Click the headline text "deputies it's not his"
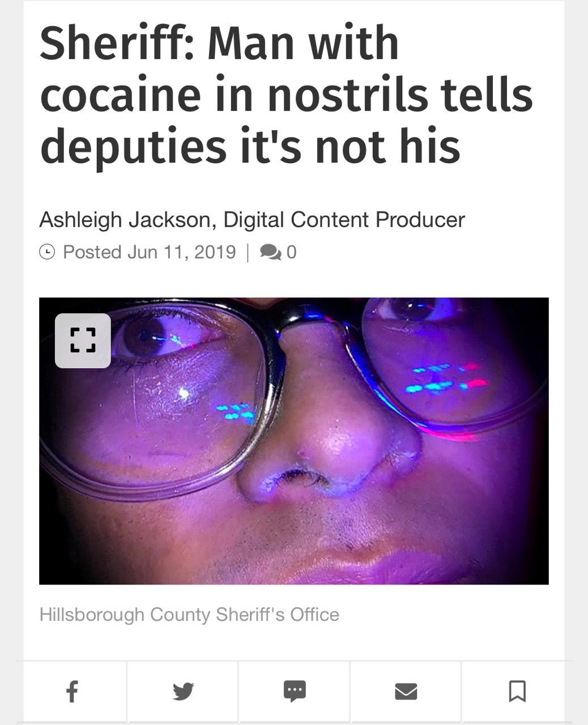This screenshot has height=725, width=588. [250, 147]
